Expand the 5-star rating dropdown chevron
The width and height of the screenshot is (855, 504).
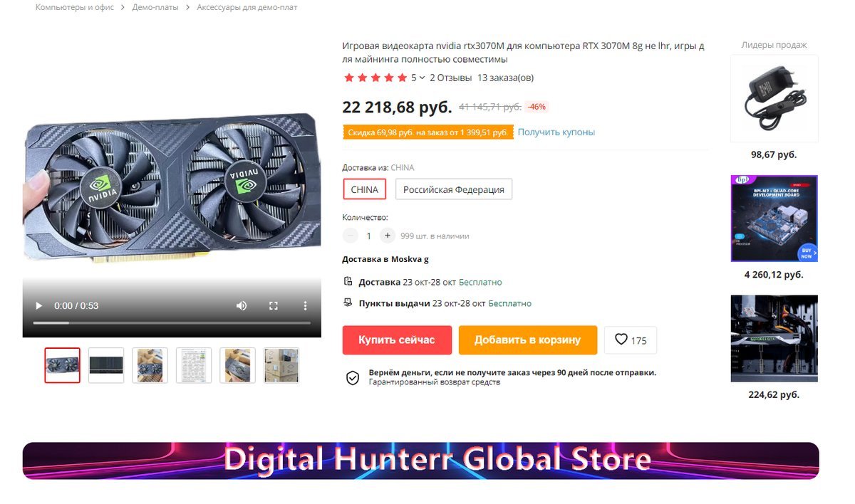coord(422,78)
